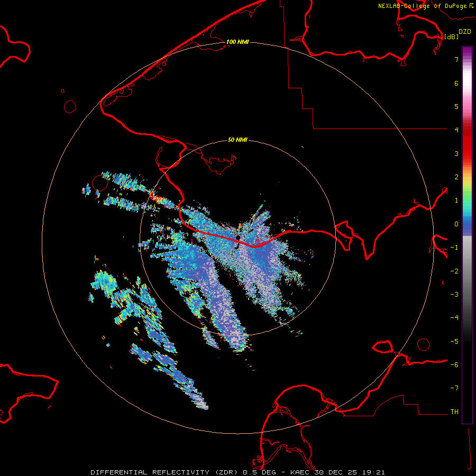Click the gray segment of the ZDR color bar
This screenshot has height=476, width=476.
[467, 273]
